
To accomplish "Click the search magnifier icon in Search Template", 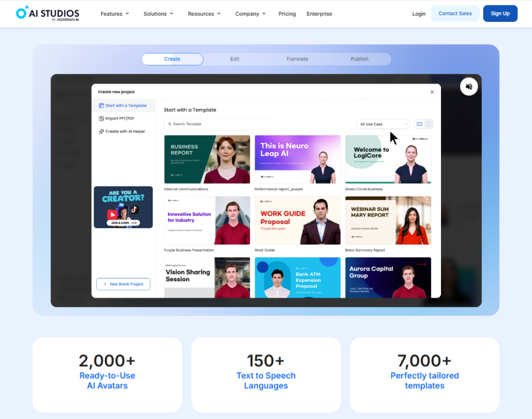I will [170, 124].
